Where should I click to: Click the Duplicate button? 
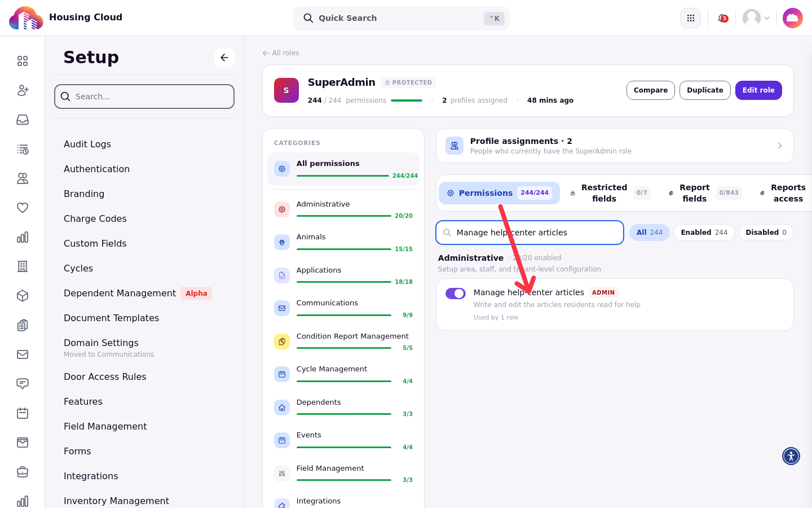705,90
